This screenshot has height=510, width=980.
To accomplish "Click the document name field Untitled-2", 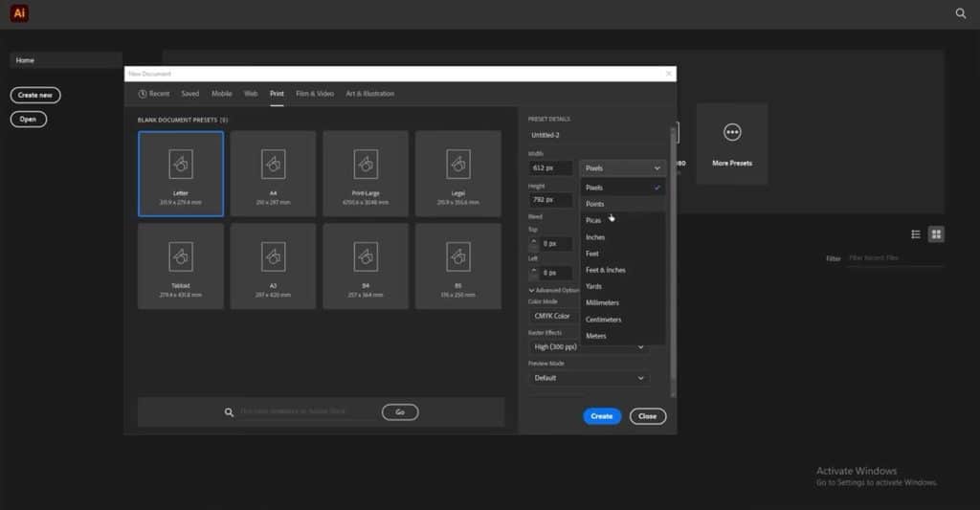I will tap(597, 135).
